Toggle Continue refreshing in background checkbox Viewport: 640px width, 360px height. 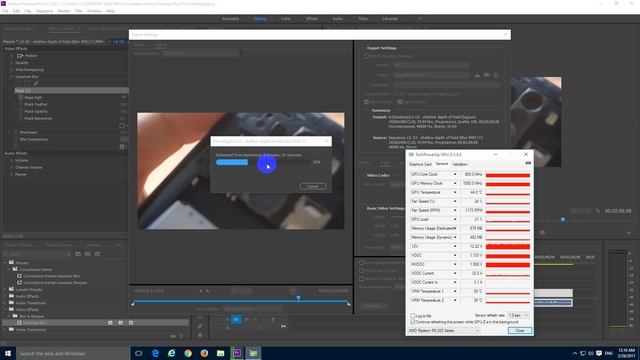(x=413, y=322)
